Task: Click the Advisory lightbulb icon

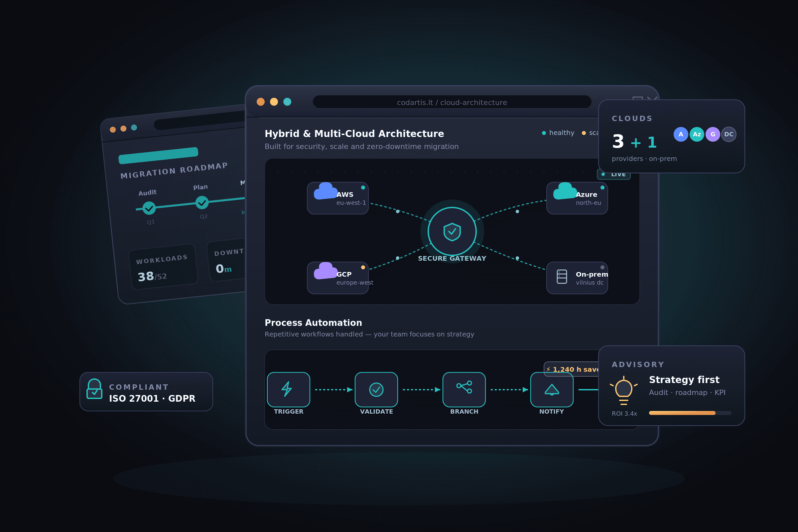Action: (x=624, y=390)
